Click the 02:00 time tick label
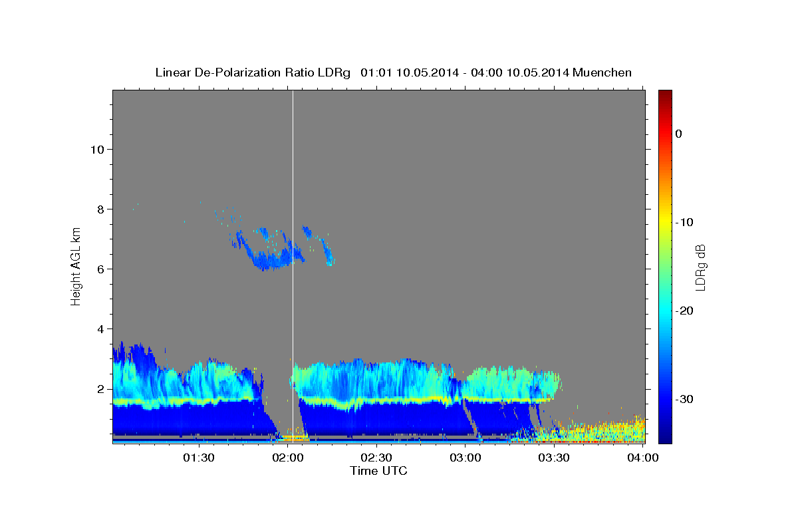 tap(288, 458)
